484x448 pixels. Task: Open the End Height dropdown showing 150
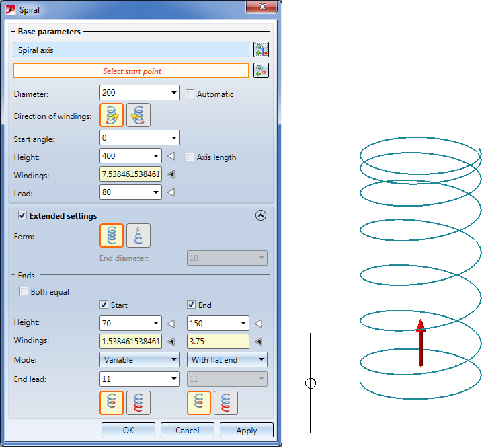pos(243,323)
